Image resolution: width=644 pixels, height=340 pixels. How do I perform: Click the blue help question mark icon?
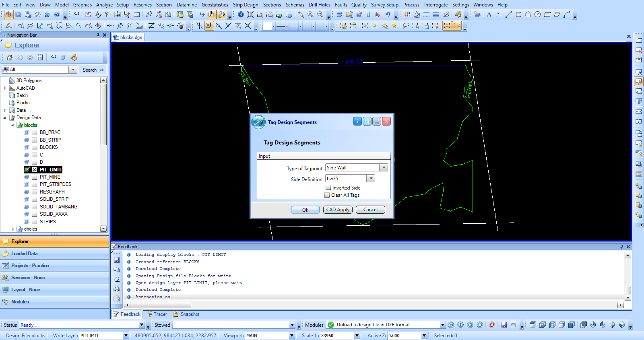(57, 14)
